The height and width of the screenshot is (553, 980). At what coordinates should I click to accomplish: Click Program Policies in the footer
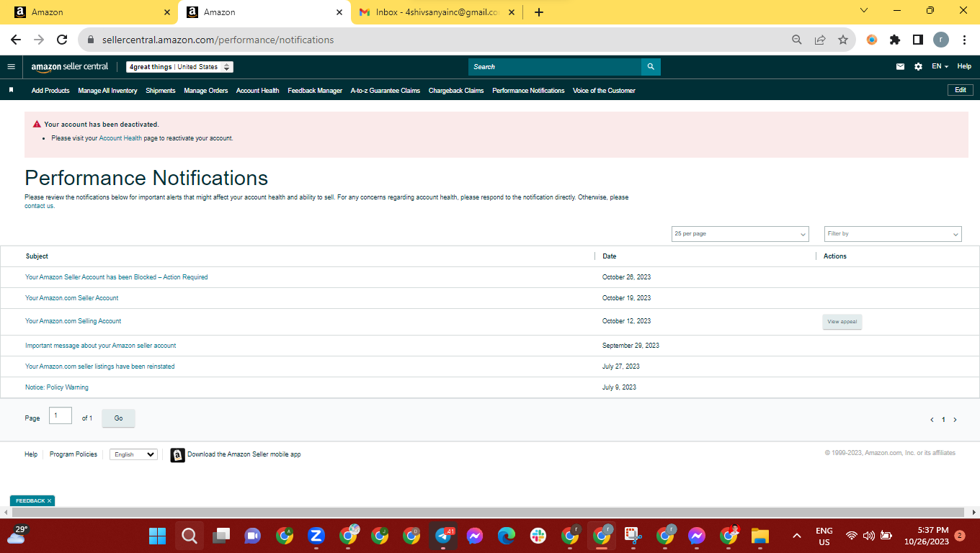pyautogui.click(x=73, y=454)
